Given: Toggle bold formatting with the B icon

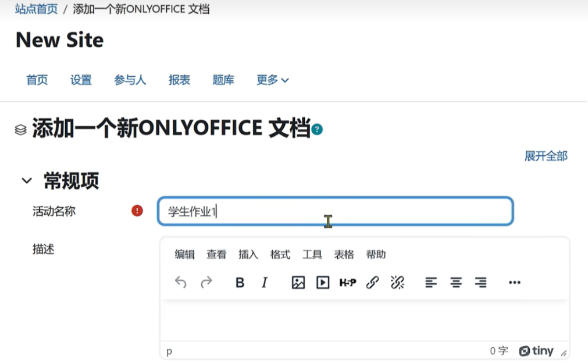Looking at the screenshot, I should [240, 282].
